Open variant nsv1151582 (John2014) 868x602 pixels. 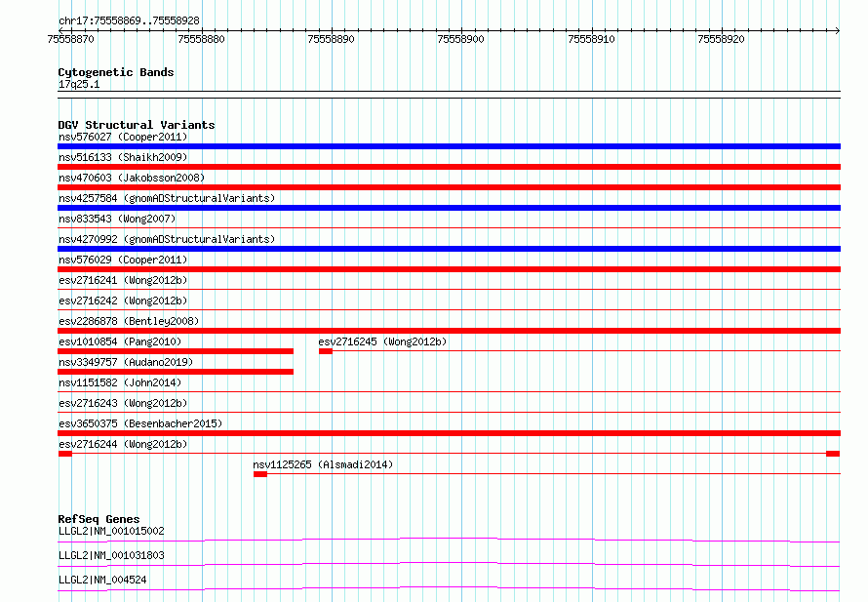point(120,382)
